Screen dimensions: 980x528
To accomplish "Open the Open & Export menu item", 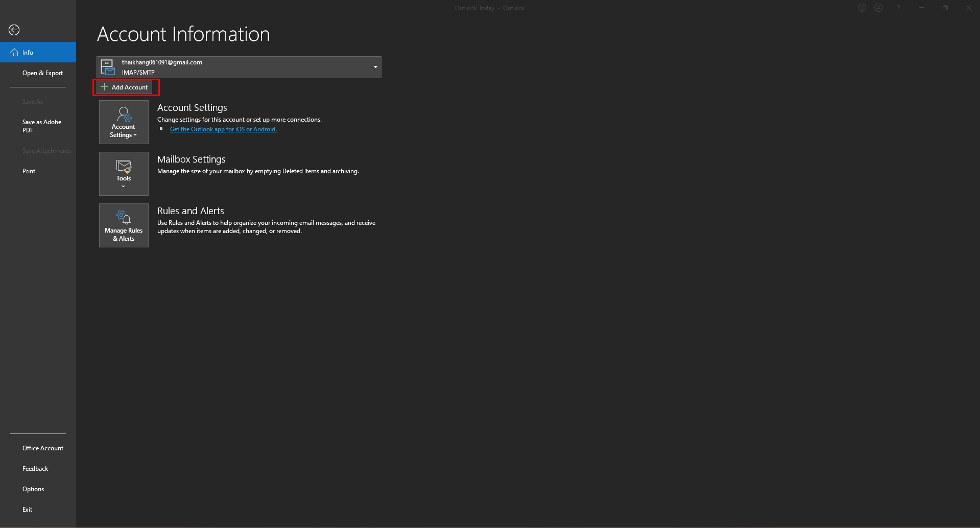I will point(42,73).
